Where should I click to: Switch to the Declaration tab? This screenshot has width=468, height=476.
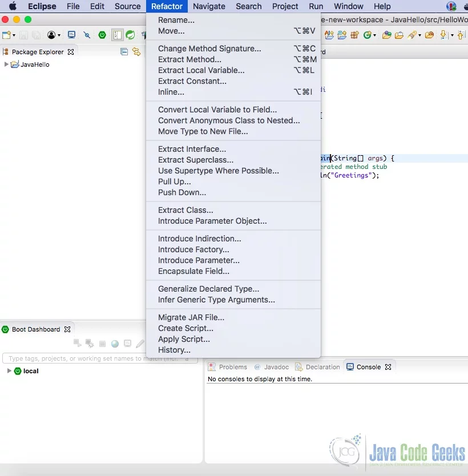tap(317, 367)
